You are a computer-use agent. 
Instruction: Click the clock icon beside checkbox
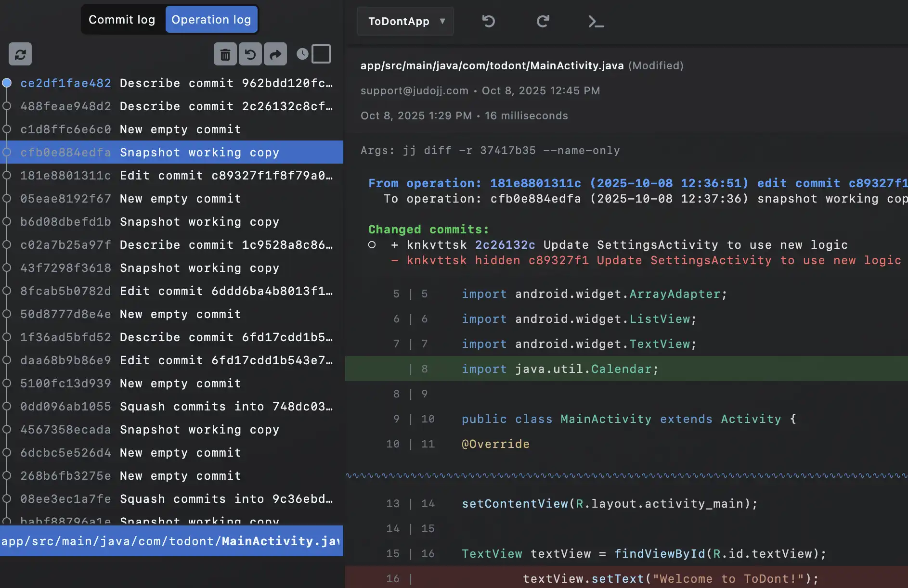pos(302,54)
